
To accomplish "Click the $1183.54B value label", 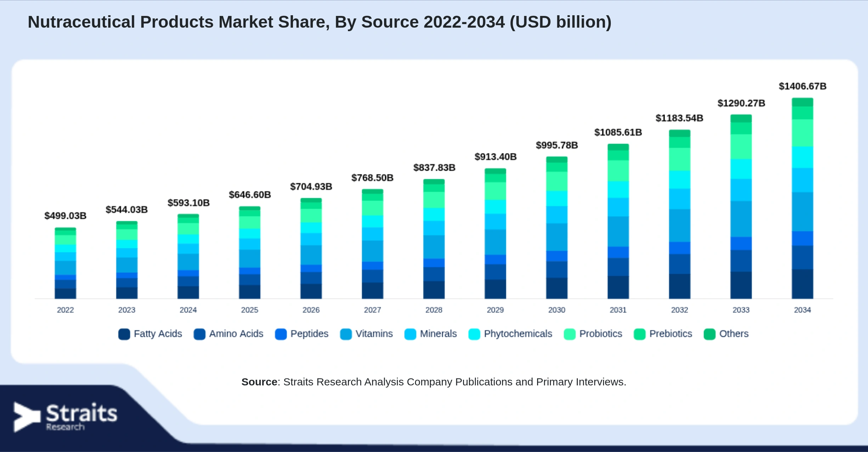I will (680, 118).
